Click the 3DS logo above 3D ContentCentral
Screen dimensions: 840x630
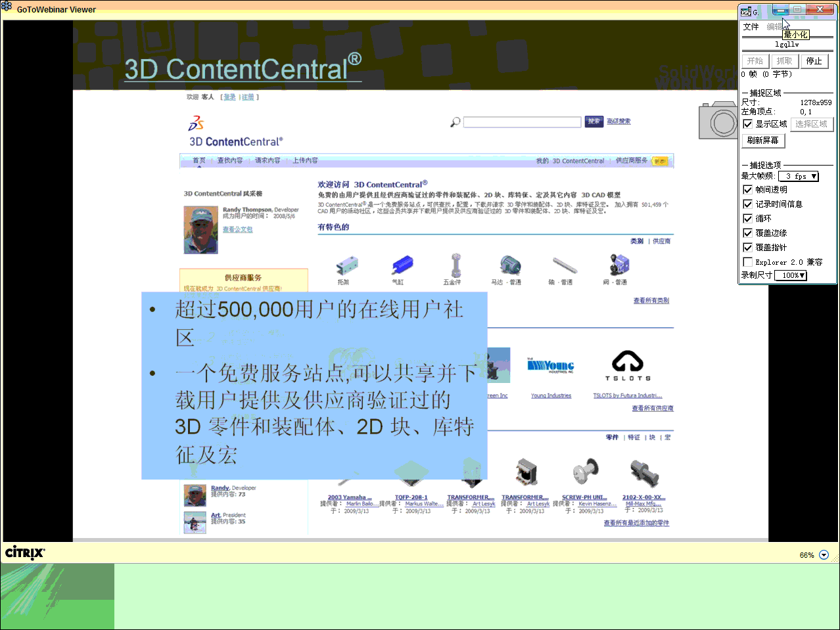pos(197,123)
